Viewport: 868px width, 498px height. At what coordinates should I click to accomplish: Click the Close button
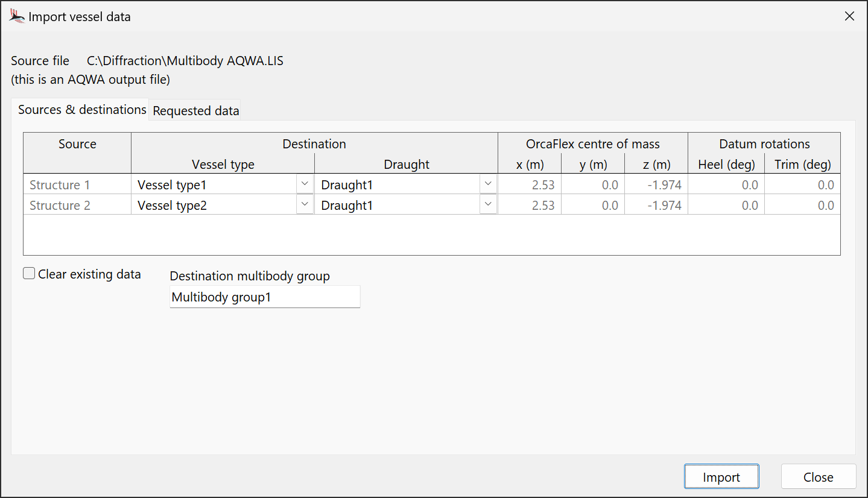tap(818, 477)
